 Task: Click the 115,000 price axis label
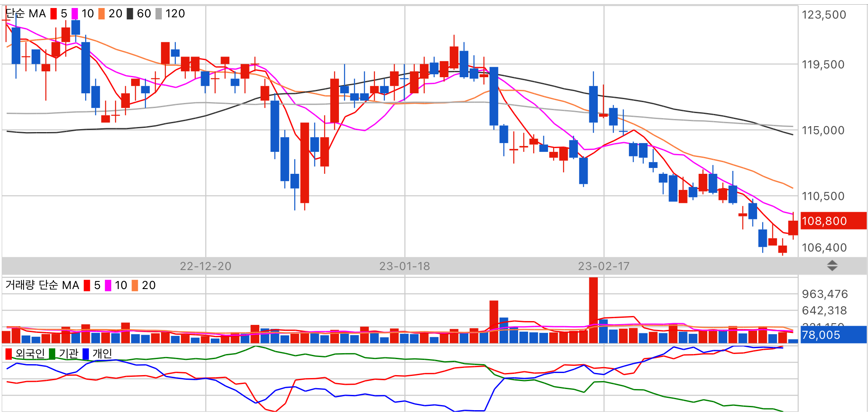click(x=823, y=130)
